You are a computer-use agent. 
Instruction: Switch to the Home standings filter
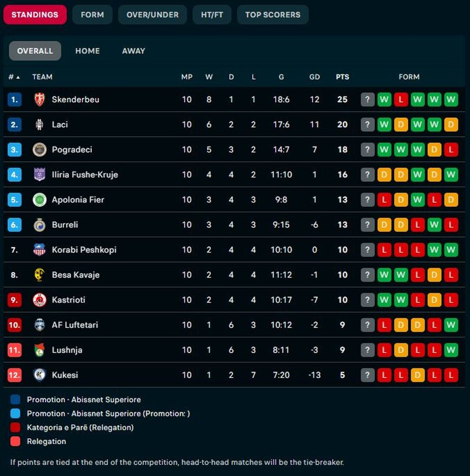click(x=87, y=51)
